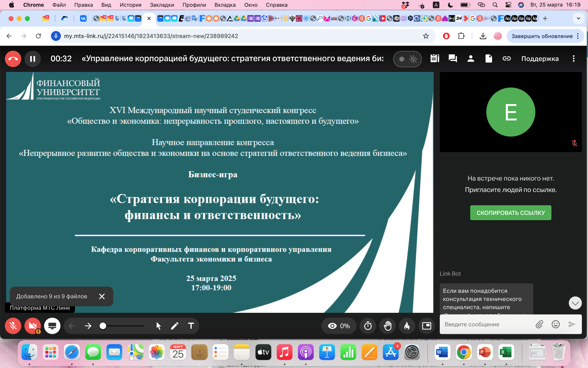The image size is (588, 368).
Task: Open Keynote from the Dock
Action: tap(327, 352)
